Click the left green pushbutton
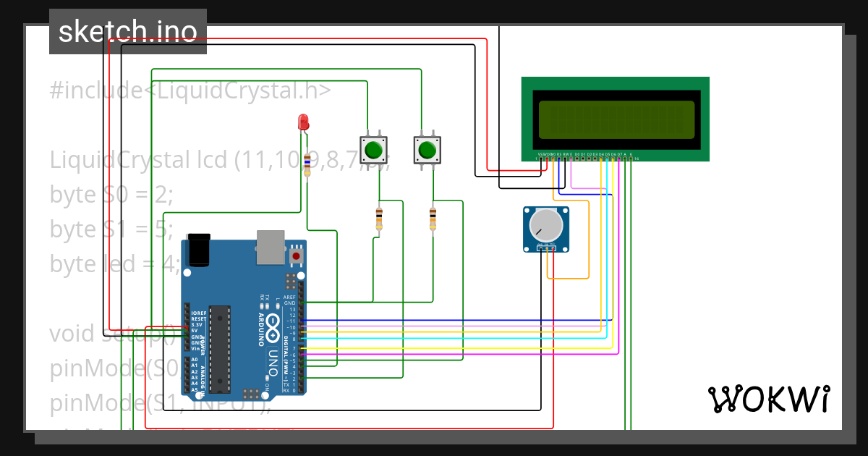 373,148
